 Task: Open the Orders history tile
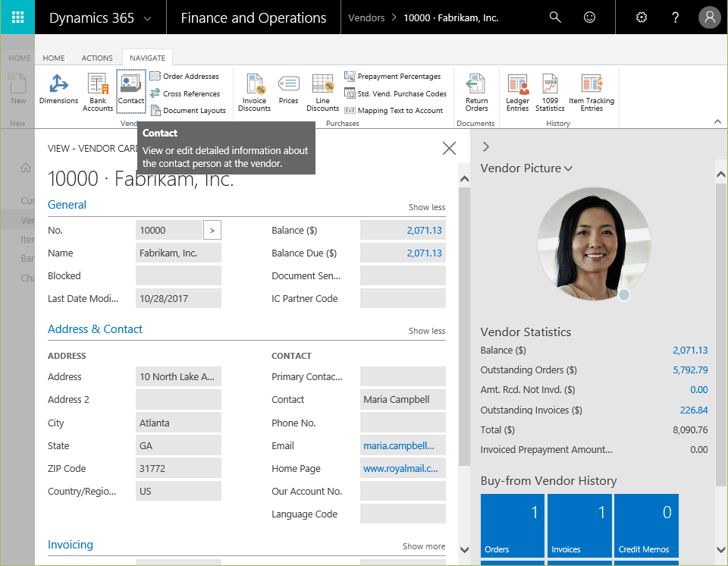coord(512,526)
